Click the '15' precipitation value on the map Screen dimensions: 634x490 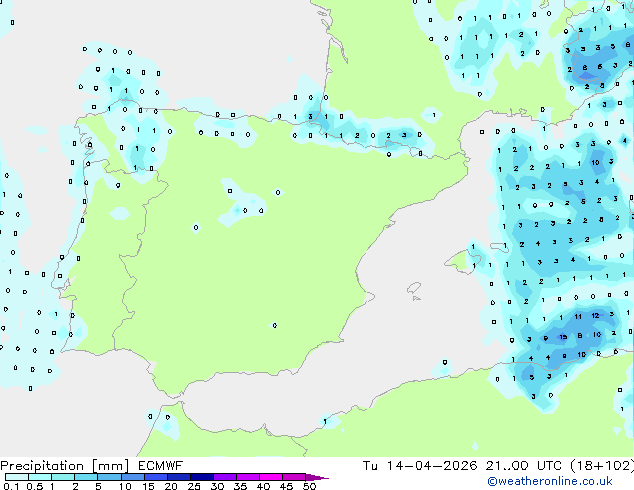(x=562, y=337)
